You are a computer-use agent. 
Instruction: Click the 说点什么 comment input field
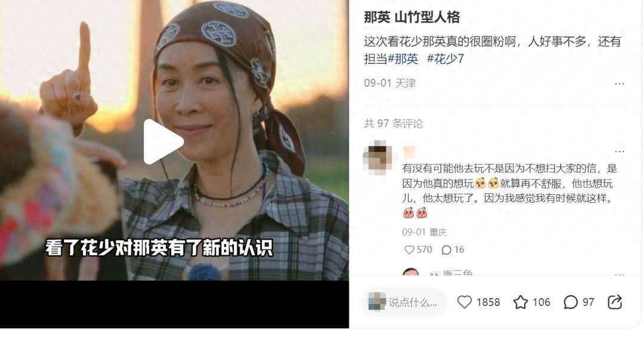(404, 302)
